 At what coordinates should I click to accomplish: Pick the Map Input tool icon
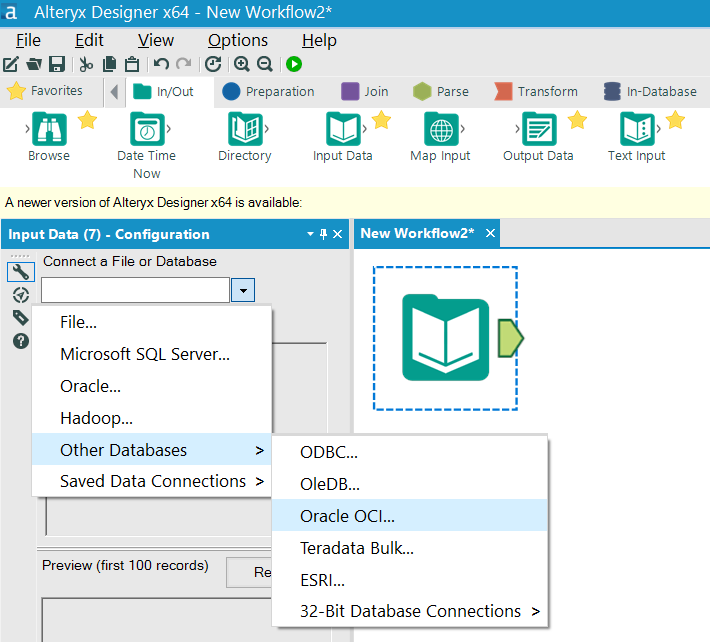click(x=441, y=129)
